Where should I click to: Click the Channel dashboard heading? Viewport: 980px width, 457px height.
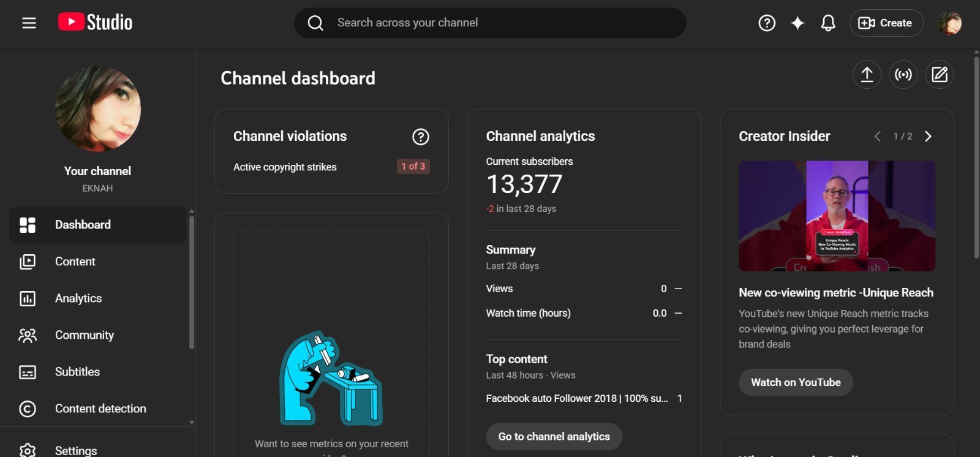point(298,78)
